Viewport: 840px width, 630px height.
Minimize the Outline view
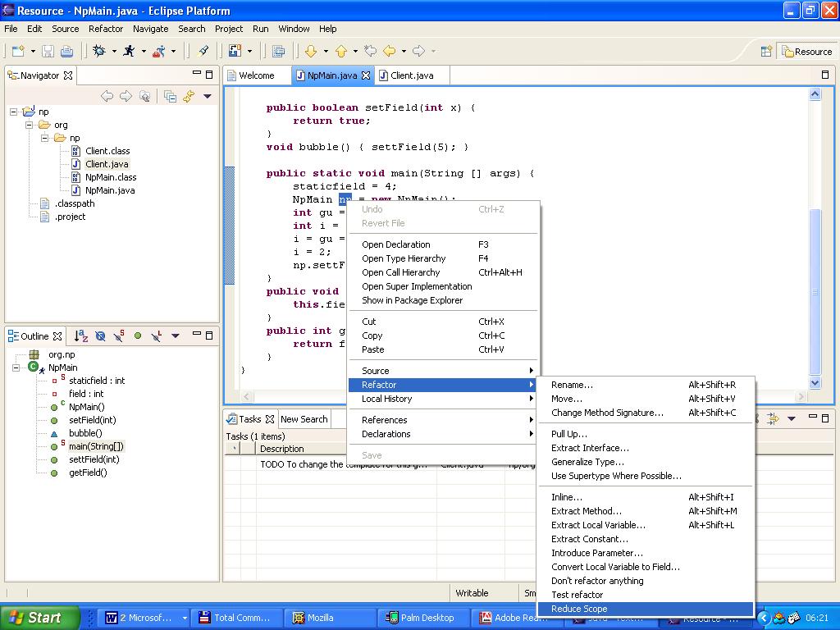pyautogui.click(x=197, y=335)
